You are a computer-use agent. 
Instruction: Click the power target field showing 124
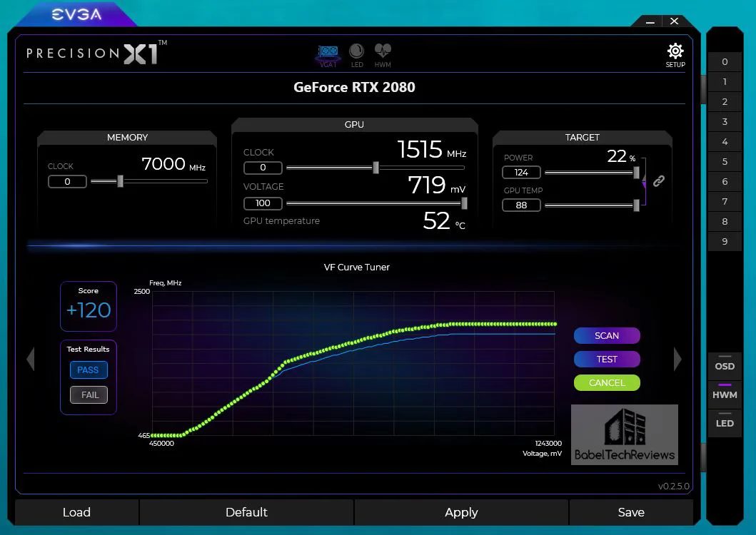(x=521, y=173)
